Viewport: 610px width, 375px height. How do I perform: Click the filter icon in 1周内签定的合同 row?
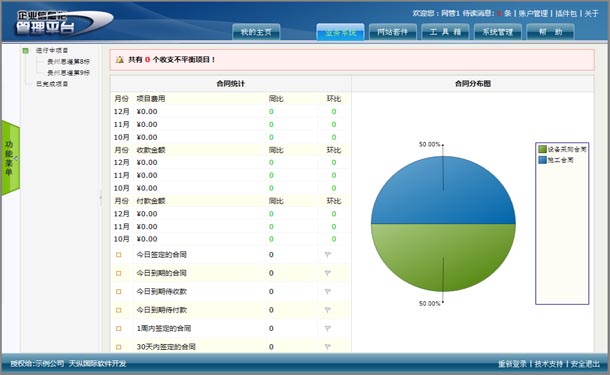(x=328, y=328)
